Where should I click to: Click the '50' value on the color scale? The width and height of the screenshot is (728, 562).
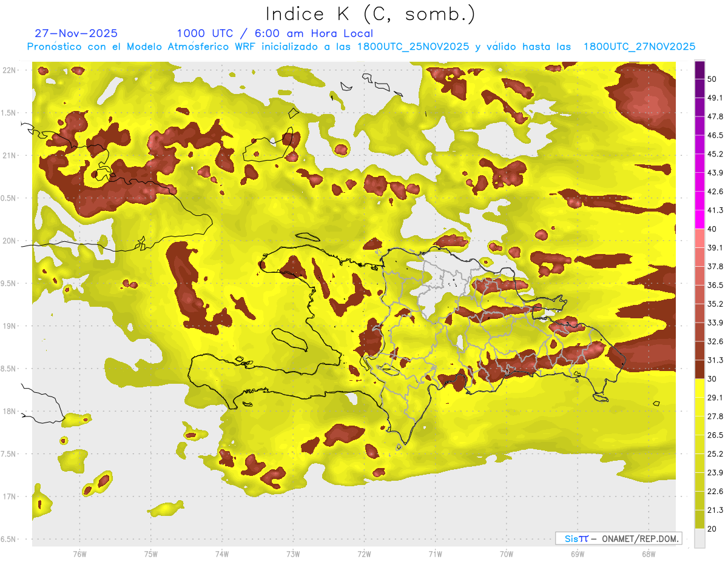pos(712,79)
